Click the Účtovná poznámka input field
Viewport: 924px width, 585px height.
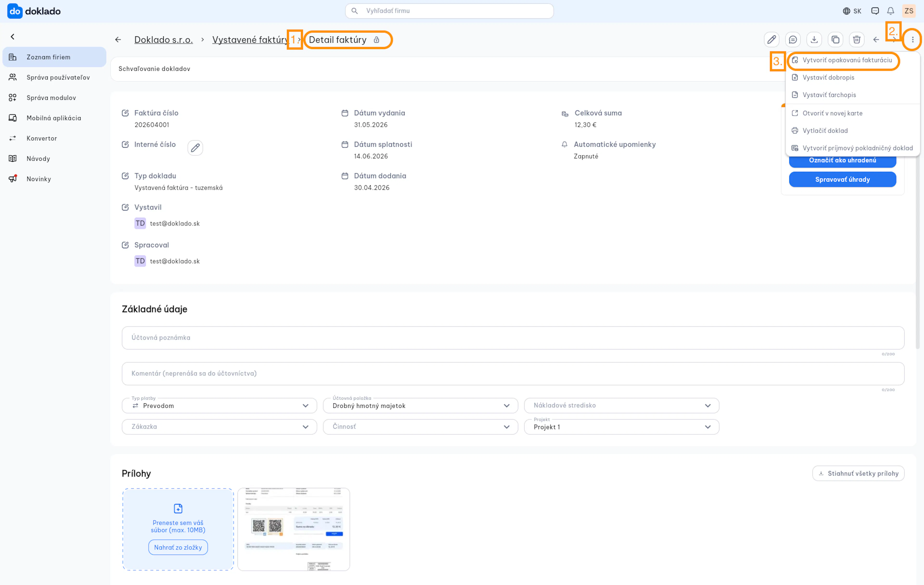point(513,338)
